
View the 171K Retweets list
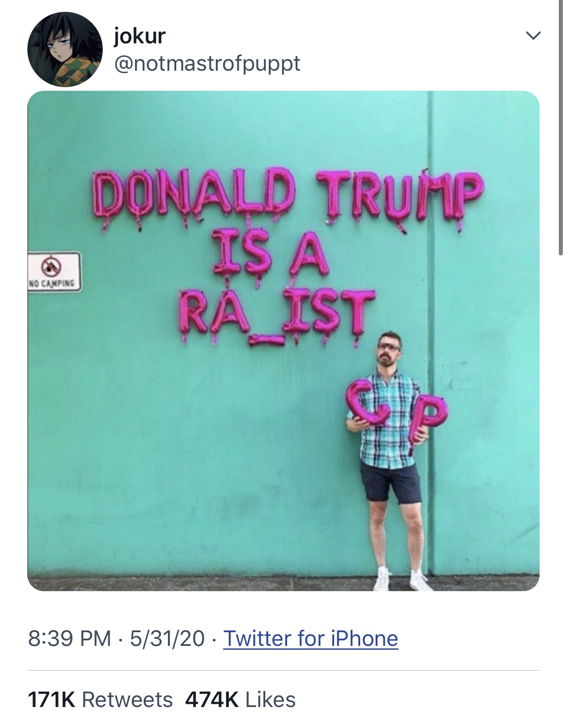point(100,699)
